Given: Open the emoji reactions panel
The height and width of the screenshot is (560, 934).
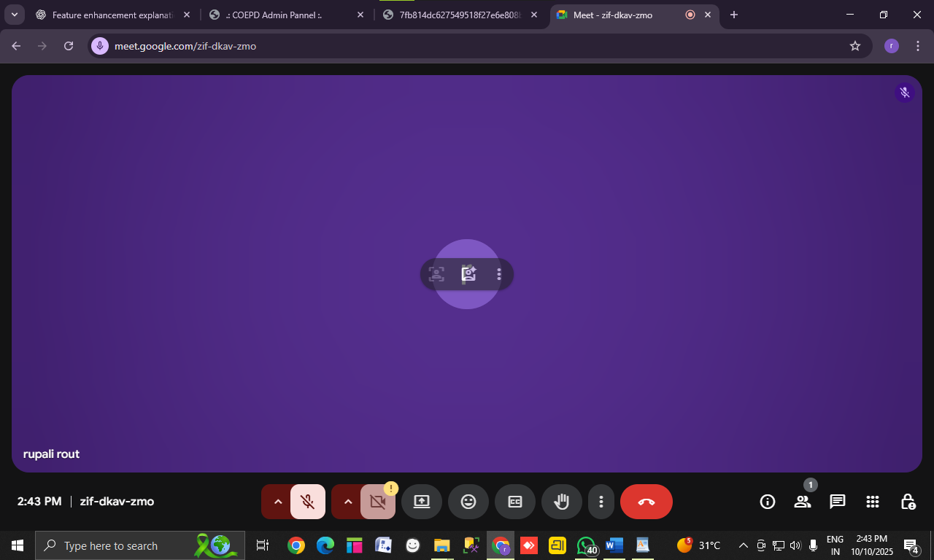Looking at the screenshot, I should (468, 502).
